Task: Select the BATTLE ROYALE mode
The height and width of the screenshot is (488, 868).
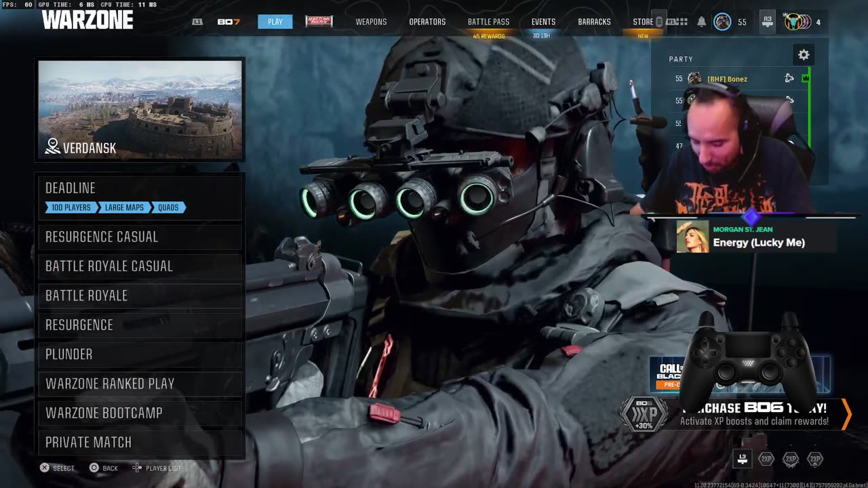Action: 140,296
